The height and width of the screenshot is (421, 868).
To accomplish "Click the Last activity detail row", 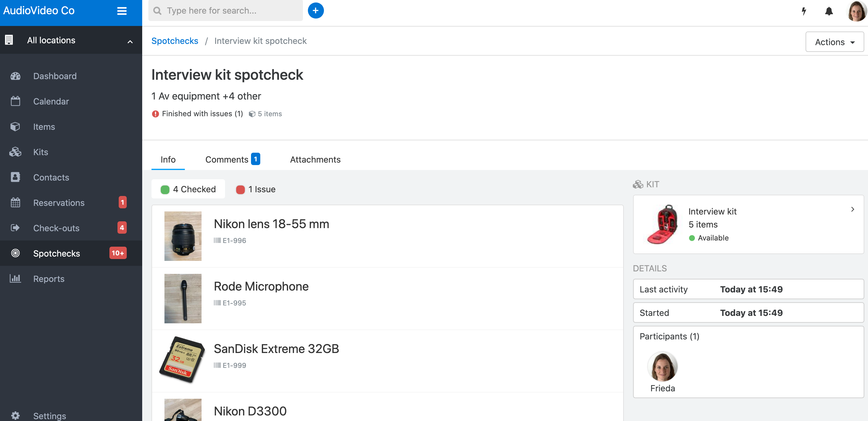I will point(748,289).
